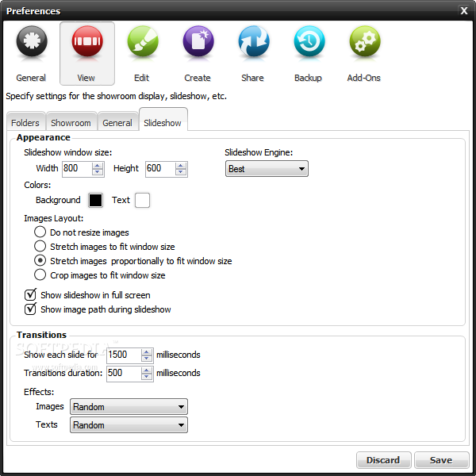
Task: Click the Discard button
Action: pyautogui.click(x=384, y=460)
